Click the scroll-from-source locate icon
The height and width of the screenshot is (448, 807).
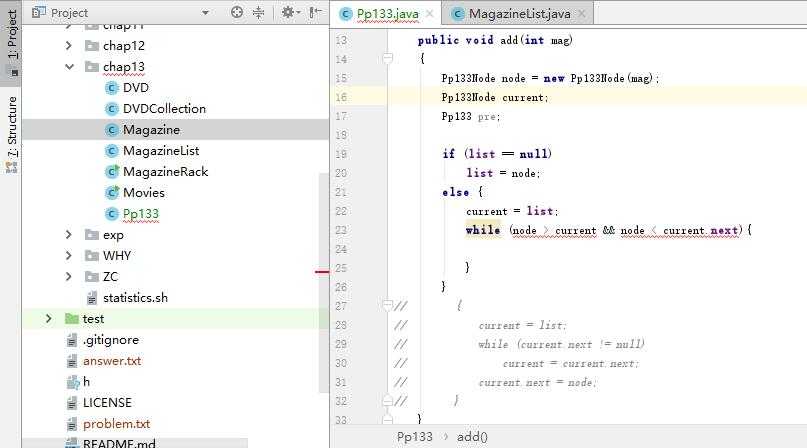(237, 12)
